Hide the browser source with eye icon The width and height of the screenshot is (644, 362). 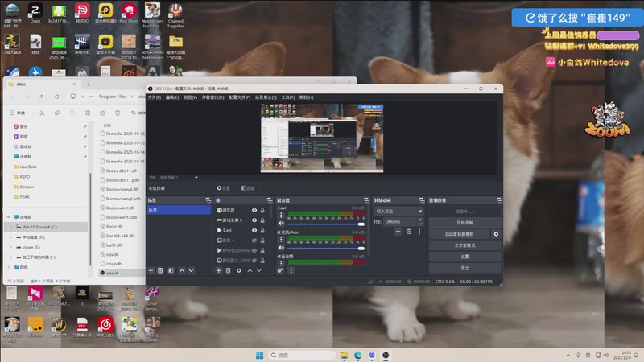[254, 210]
